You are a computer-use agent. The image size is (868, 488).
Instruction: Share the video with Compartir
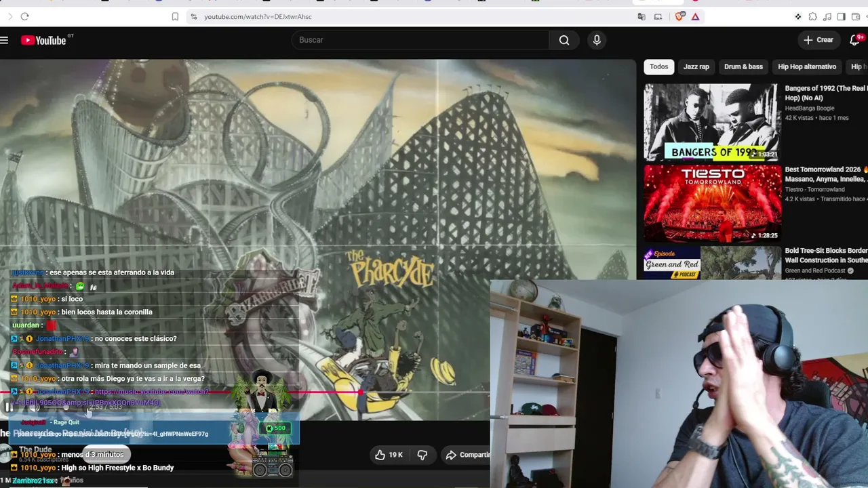467,455
